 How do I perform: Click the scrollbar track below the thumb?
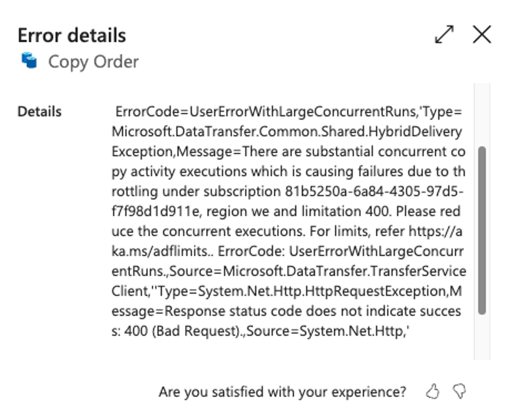[482, 338]
